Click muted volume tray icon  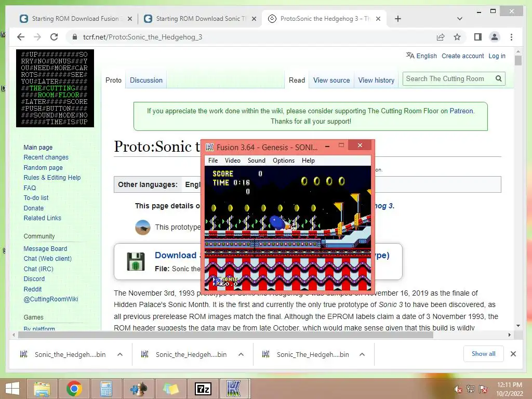[x=458, y=389]
